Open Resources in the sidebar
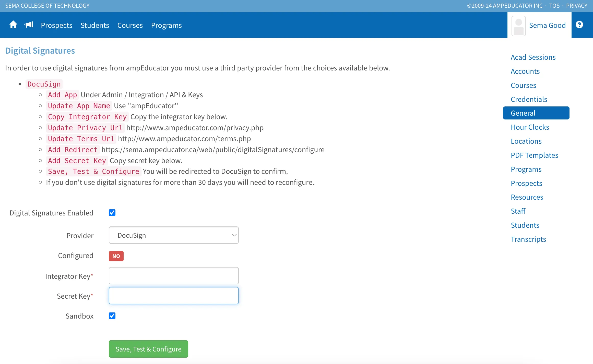 click(x=527, y=197)
